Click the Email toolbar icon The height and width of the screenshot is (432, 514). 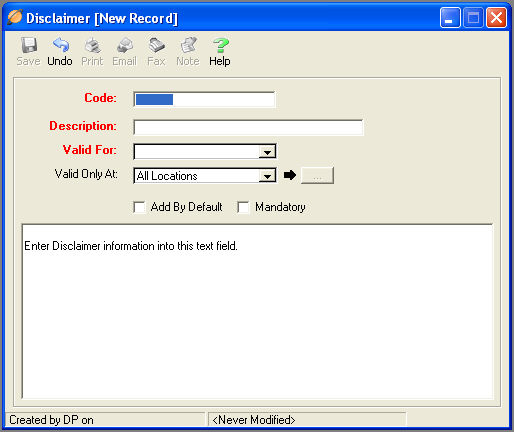(124, 45)
